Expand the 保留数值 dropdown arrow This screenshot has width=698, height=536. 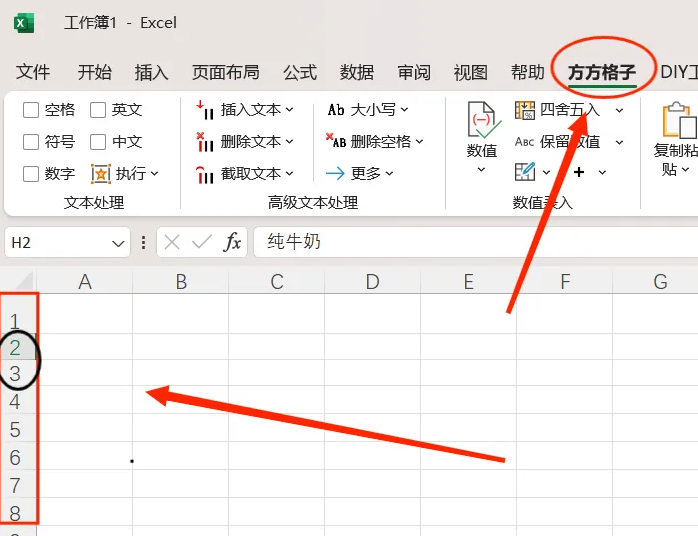(x=620, y=142)
